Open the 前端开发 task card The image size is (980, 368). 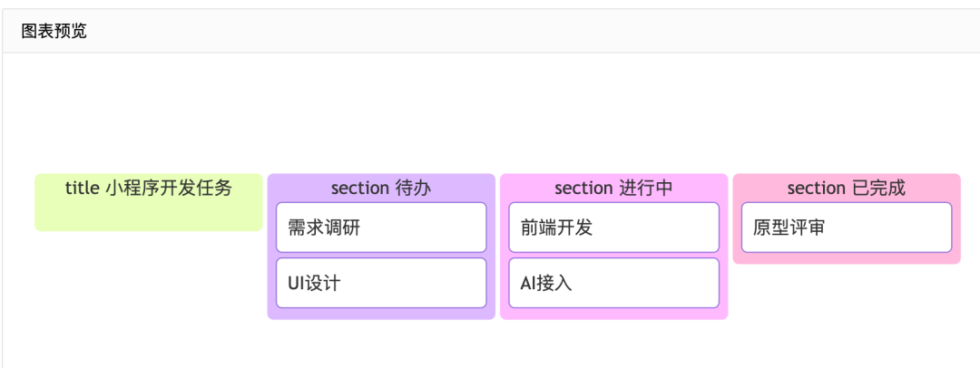pyautogui.click(x=613, y=228)
